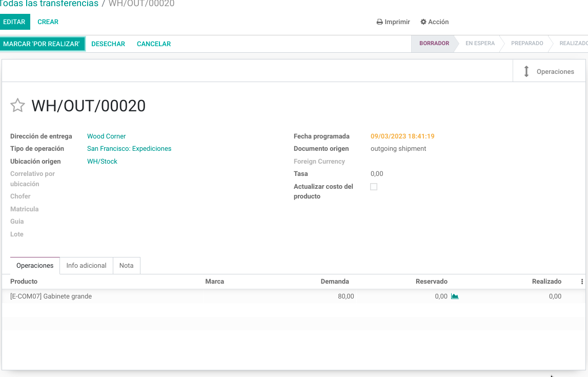Open the Imprimir dropdown
Screen dimensions: 588x377
[x=393, y=22]
